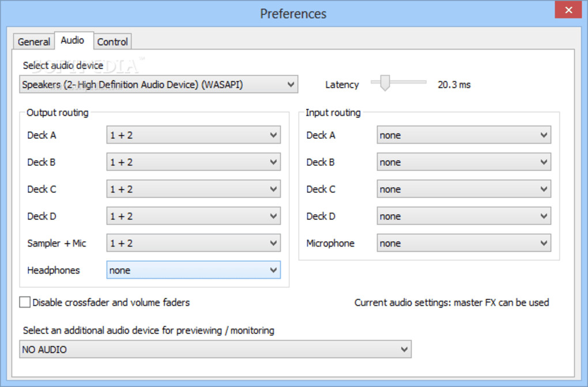Close the Preferences window
The height and width of the screenshot is (387, 588).
click(x=568, y=10)
